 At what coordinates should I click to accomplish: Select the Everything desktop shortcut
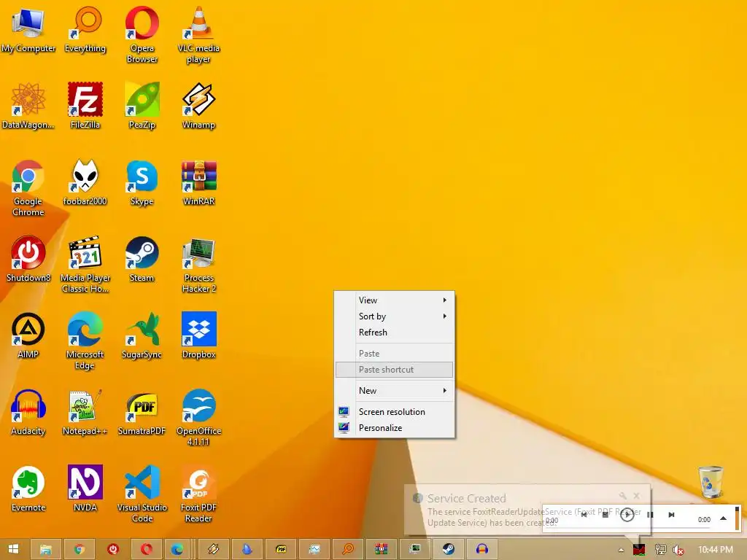point(85,31)
